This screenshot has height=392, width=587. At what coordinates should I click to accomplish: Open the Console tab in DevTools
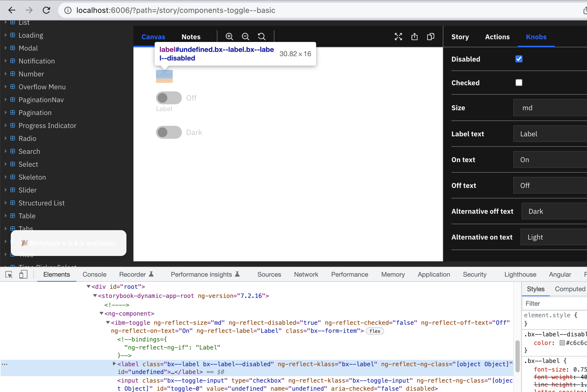click(x=94, y=274)
